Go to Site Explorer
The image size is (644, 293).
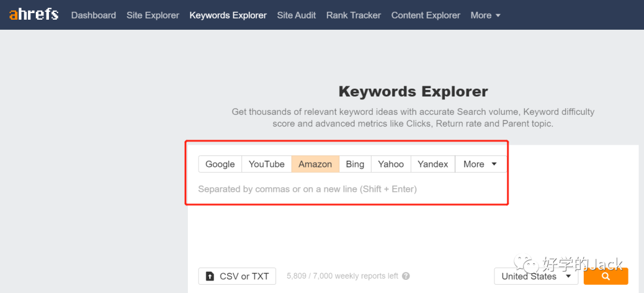tap(153, 15)
